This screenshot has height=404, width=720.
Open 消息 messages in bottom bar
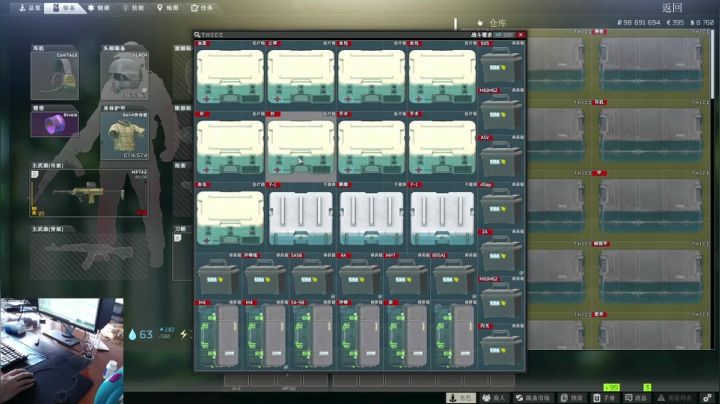coord(636,398)
